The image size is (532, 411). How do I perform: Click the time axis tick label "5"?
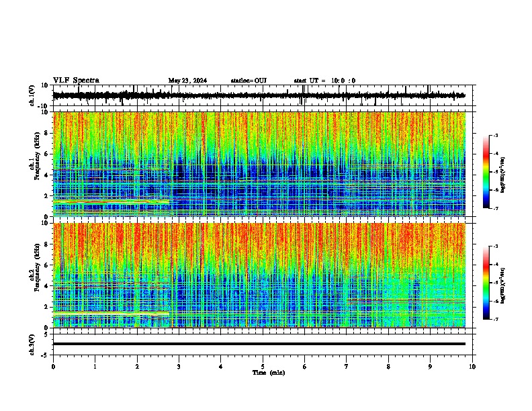pyautogui.click(x=263, y=367)
